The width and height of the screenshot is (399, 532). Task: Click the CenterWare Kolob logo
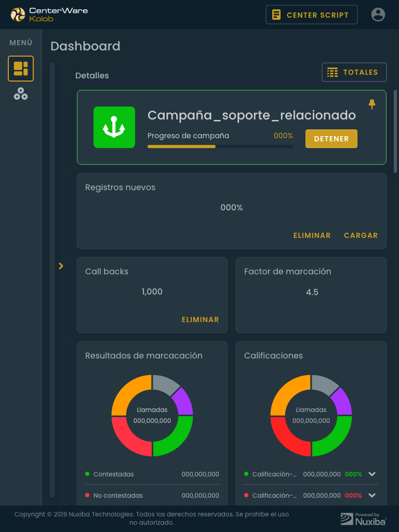pos(49,15)
